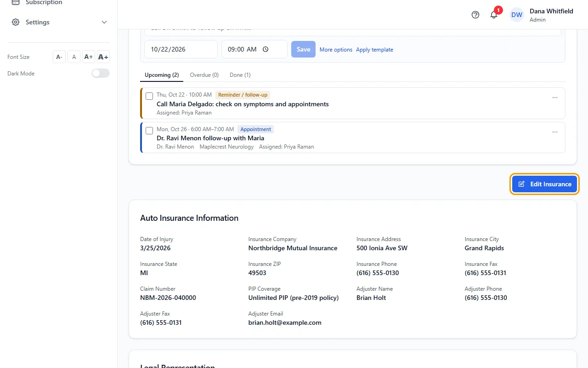The height and width of the screenshot is (368, 588).
Task: Click the date field showing 10/22/2026
Action: pos(181,49)
